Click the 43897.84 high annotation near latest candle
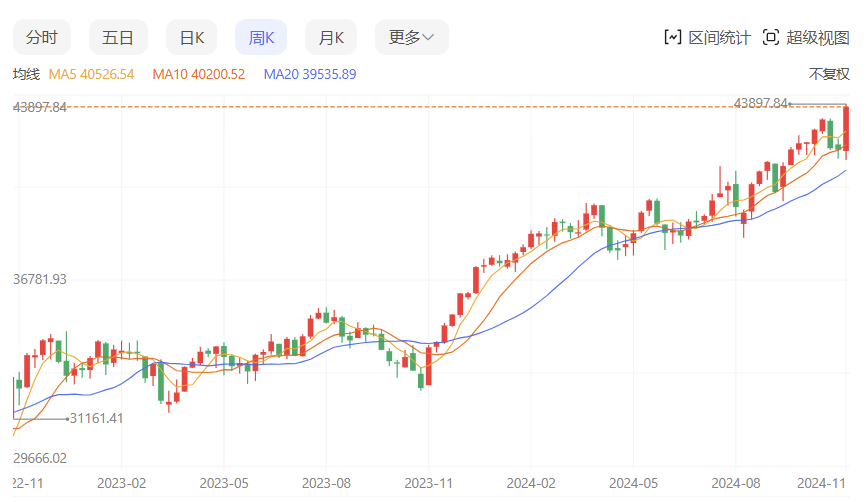Screen dimensions: 866x502 coord(761,103)
